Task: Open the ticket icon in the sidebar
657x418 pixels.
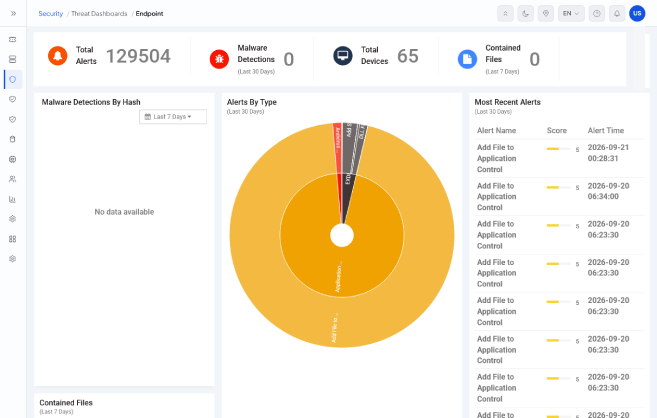Action: [x=13, y=39]
